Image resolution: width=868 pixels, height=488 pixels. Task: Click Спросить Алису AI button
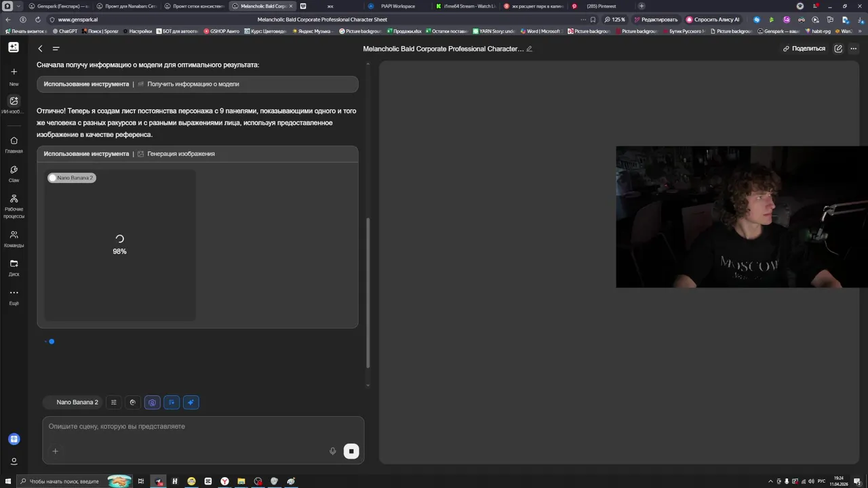tap(713, 20)
